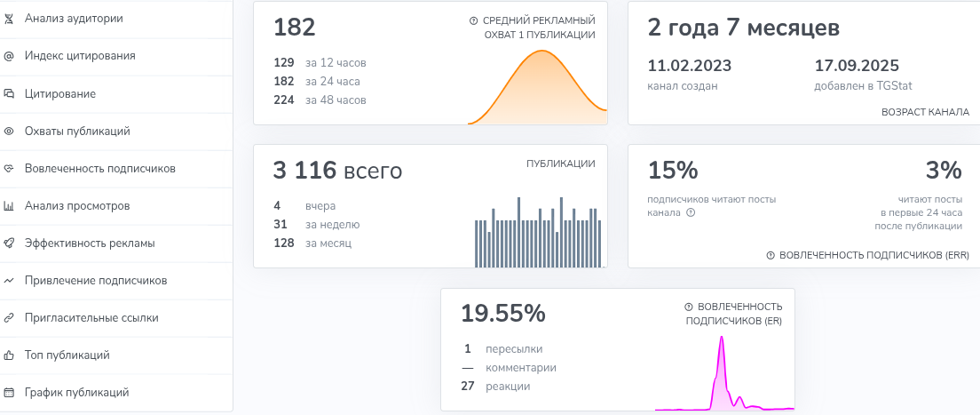Click the @ icon for Индекс цитирования

9,56
